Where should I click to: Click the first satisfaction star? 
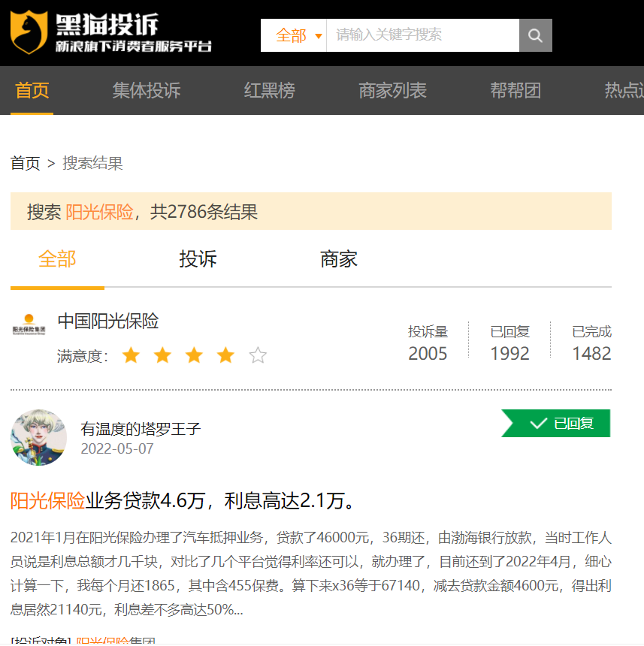coord(131,355)
